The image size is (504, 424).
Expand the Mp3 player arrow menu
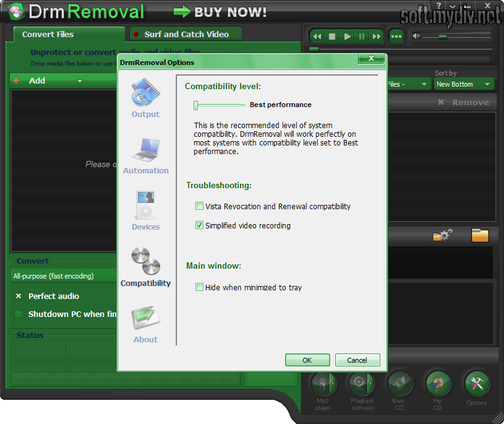(x=333, y=384)
